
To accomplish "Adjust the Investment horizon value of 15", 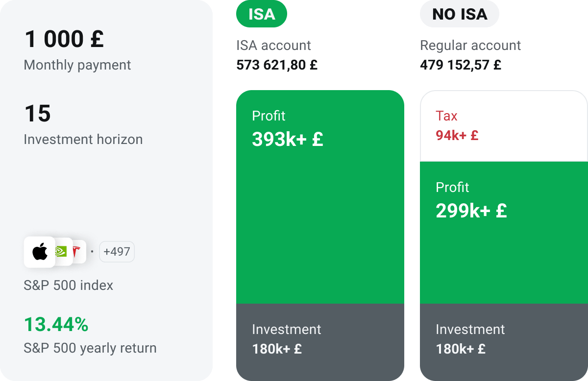I will pyautogui.click(x=38, y=113).
